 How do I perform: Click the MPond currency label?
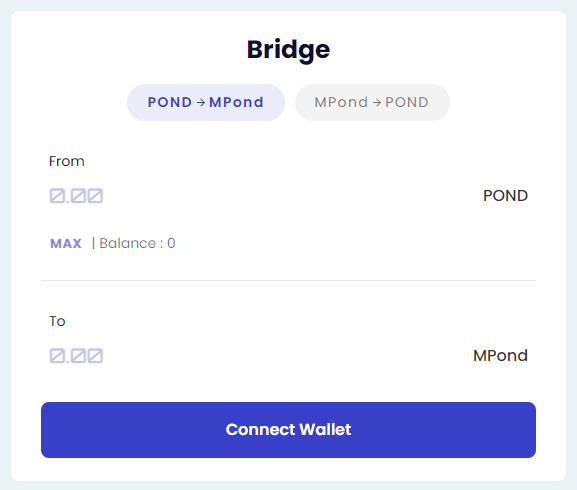point(500,356)
